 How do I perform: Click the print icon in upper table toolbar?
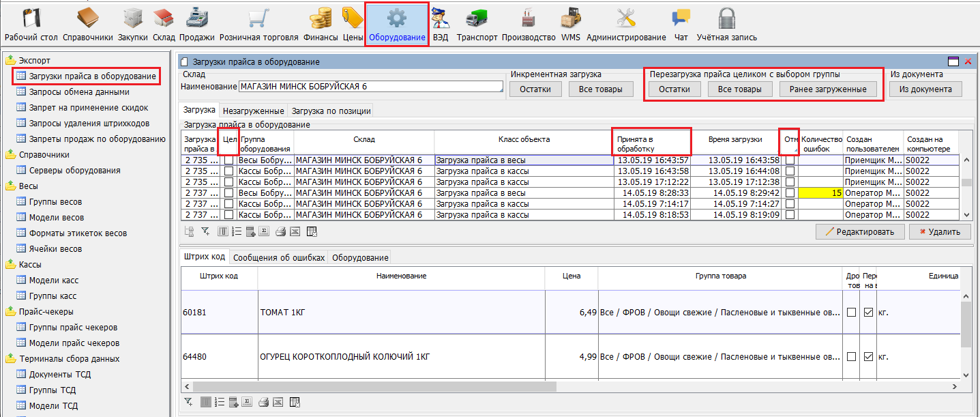pos(280,231)
